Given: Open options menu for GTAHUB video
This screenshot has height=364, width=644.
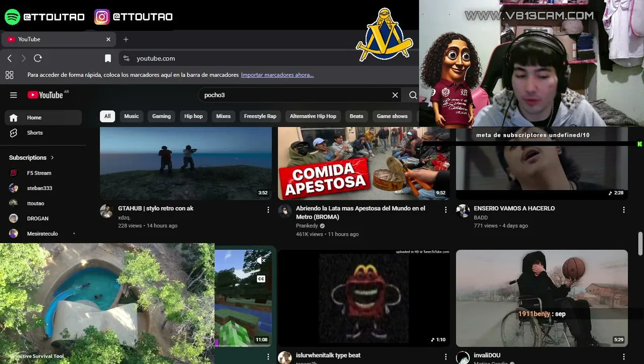Looking at the screenshot, I should coord(268,209).
